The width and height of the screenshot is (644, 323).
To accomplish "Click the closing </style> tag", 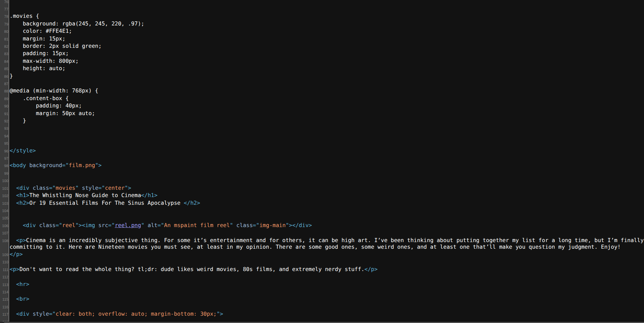I will (x=23, y=151).
